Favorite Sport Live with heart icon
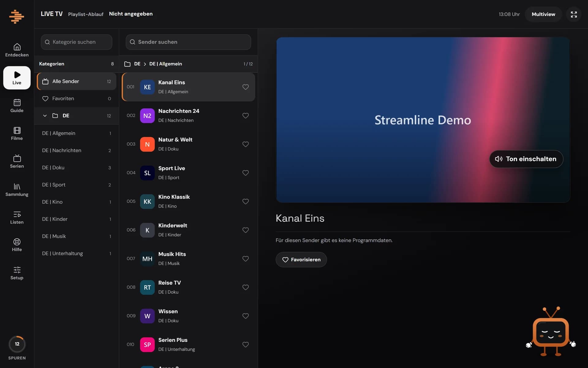 [x=246, y=173]
